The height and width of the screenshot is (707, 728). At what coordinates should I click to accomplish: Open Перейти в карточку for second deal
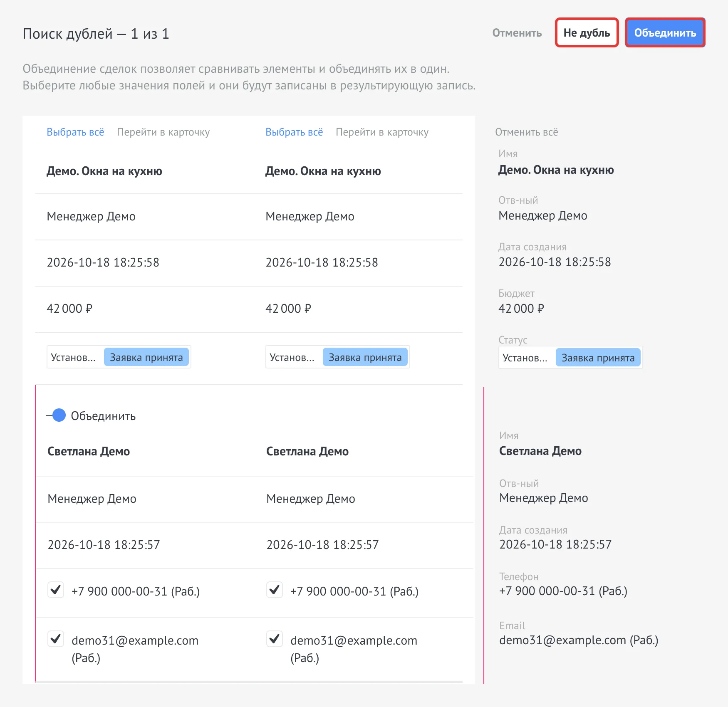pyautogui.click(x=382, y=132)
